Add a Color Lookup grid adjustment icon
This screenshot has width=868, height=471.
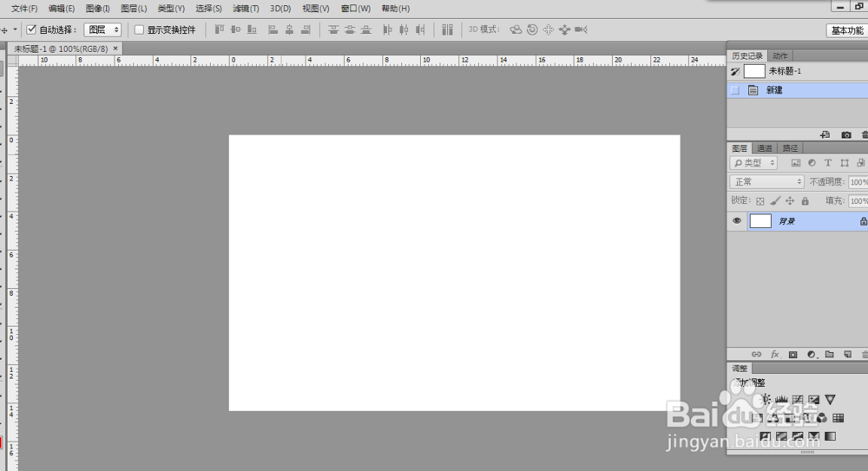pos(838,418)
